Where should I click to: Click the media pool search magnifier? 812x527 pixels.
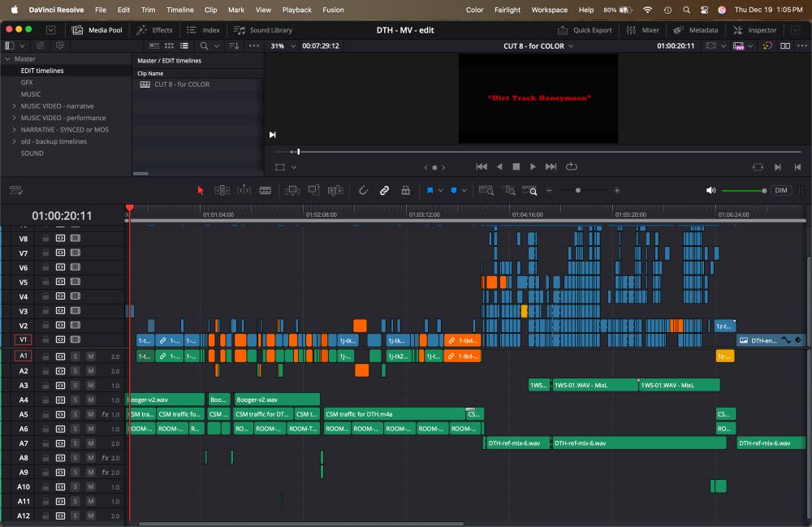[x=204, y=46]
